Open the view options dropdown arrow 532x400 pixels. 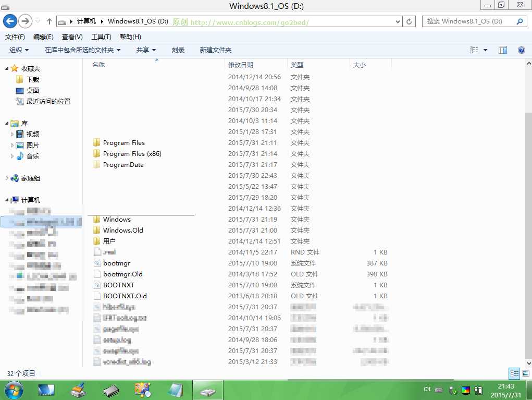(485, 50)
